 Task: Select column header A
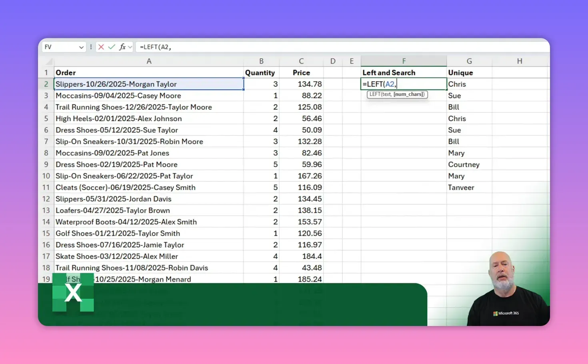[149, 60]
